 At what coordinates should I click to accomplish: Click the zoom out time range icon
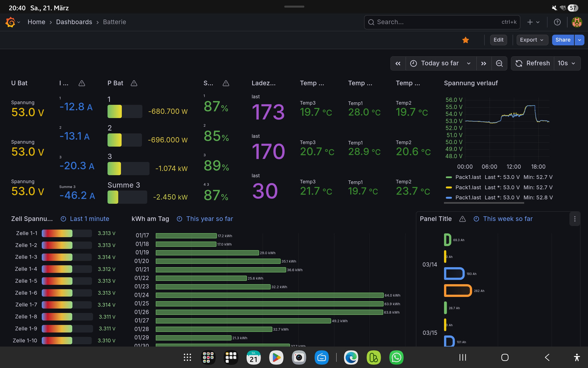click(499, 63)
